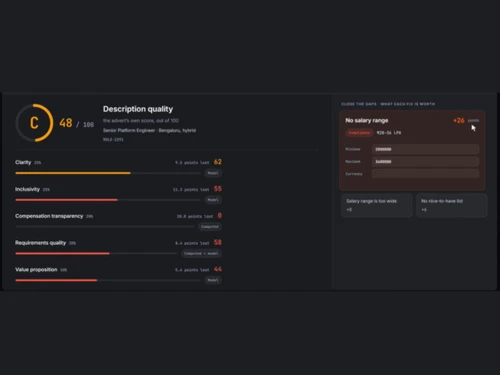Click the role ID under the job title
Screen dimensions: 500x375
click(113, 140)
